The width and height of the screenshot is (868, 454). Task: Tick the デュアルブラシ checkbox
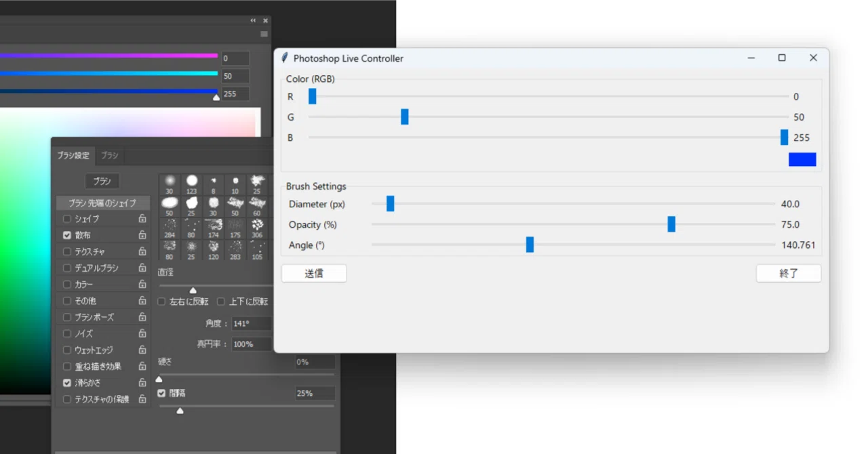67,268
